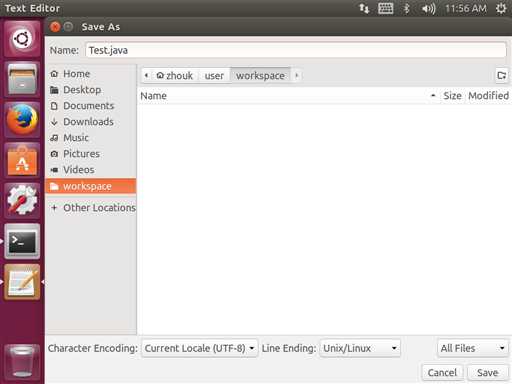Click the Bluetooth indicator icon
The width and height of the screenshot is (512, 384).
[x=406, y=8]
